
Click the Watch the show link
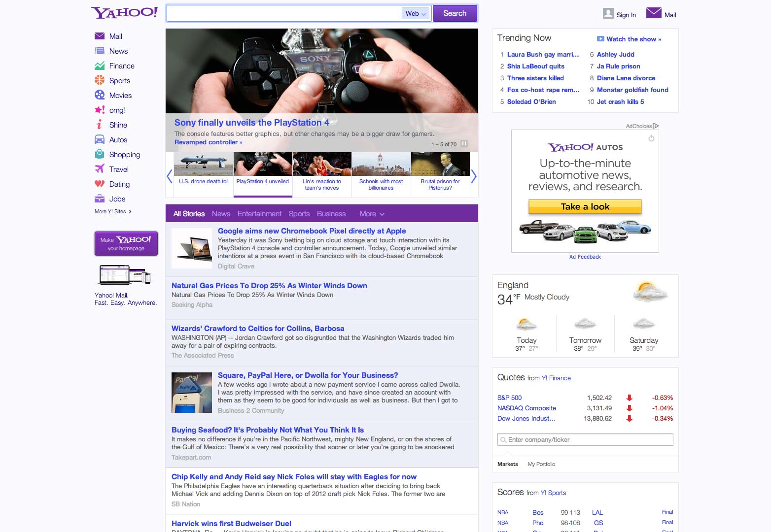point(634,39)
